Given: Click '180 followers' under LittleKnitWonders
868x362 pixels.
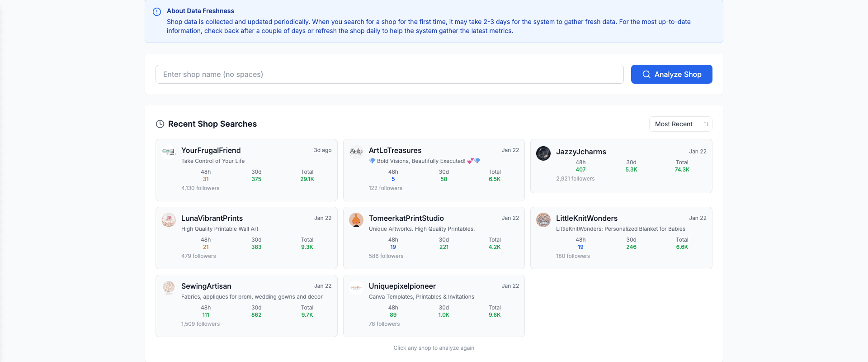Looking at the screenshot, I should tap(573, 256).
